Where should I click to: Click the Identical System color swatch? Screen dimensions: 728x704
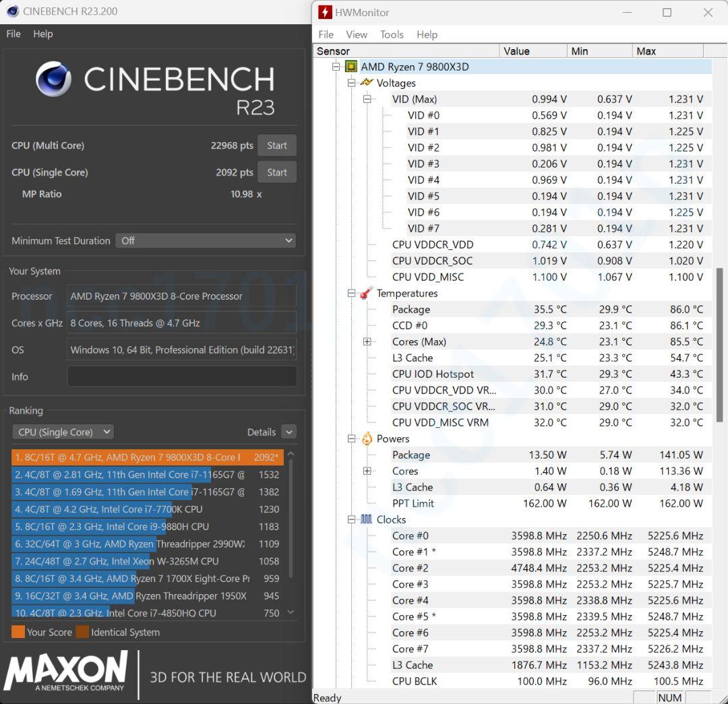tap(82, 632)
